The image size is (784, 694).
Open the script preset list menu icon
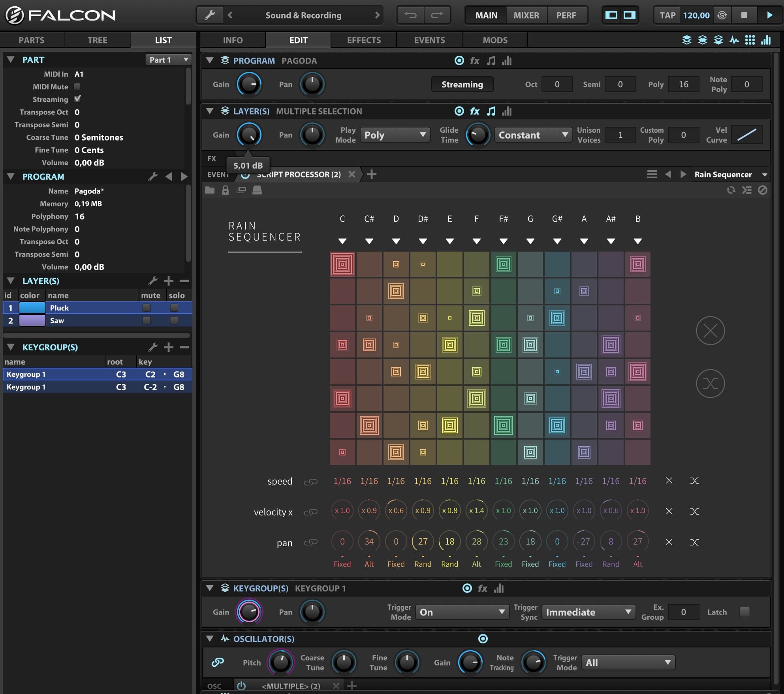click(652, 174)
